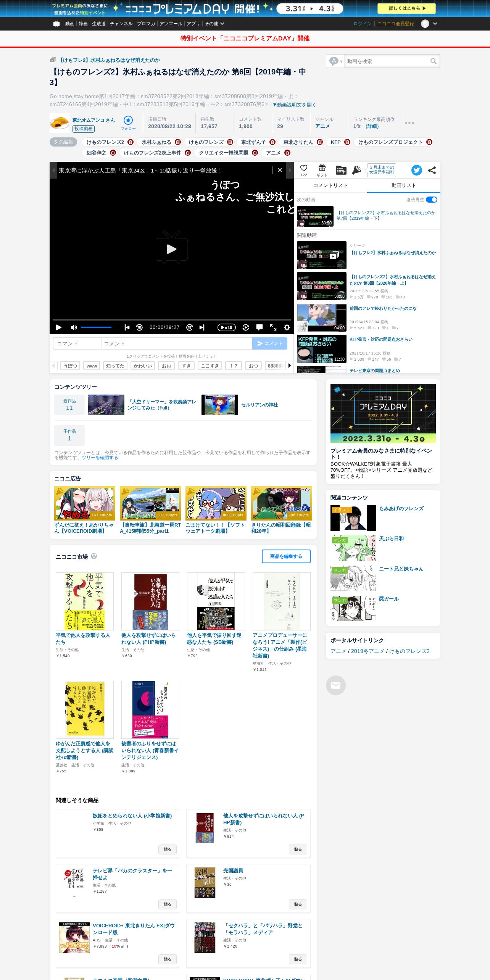Image resolution: width=490 pixels, height=980 pixels.
Task: Click the ニコニコ会員登録 link
Action: pyautogui.click(x=396, y=24)
